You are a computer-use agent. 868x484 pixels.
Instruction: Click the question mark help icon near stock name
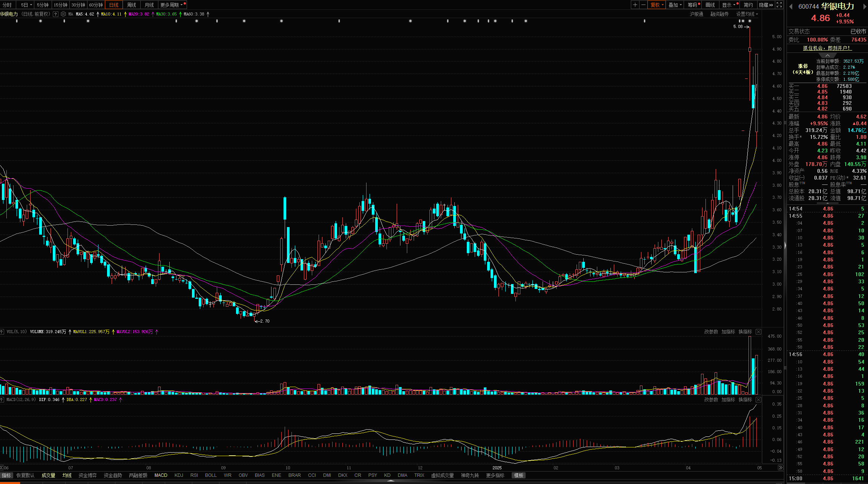(55, 14)
